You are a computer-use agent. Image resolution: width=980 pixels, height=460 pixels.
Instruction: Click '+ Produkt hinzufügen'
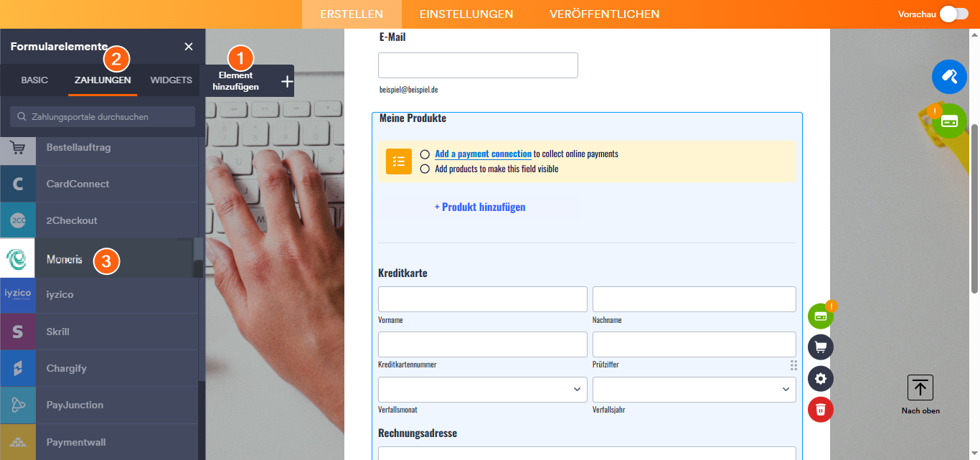pos(481,207)
